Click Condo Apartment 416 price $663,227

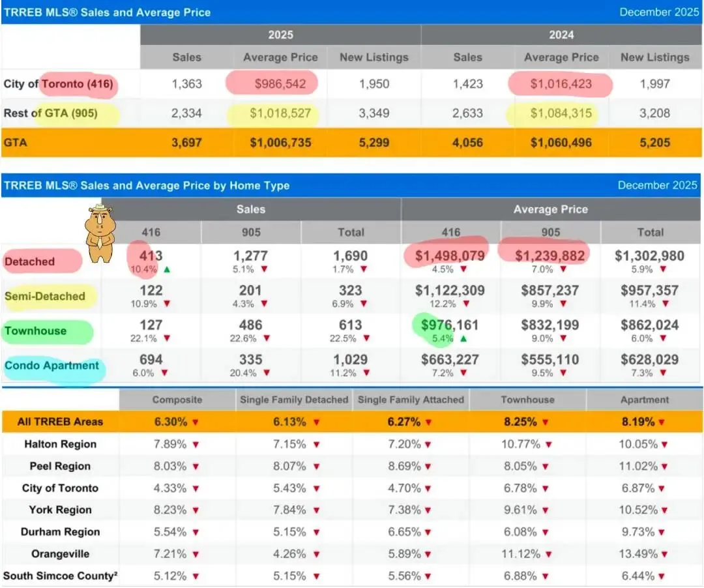[450, 360]
